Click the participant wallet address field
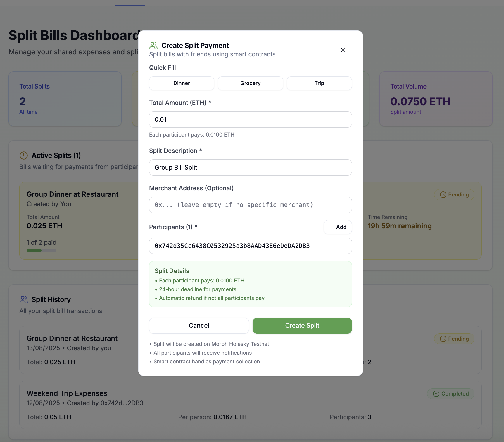 (250, 246)
